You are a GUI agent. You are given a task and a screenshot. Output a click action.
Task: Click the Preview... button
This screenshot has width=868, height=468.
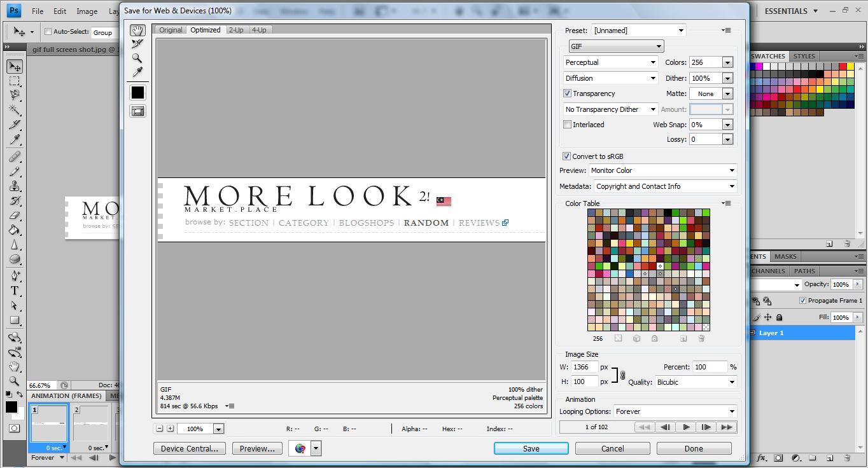pos(257,448)
